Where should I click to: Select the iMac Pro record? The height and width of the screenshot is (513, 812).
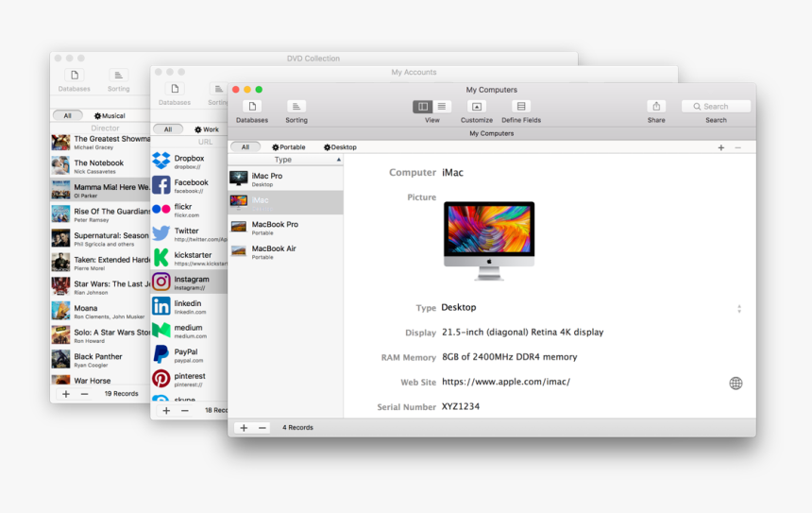[285, 179]
